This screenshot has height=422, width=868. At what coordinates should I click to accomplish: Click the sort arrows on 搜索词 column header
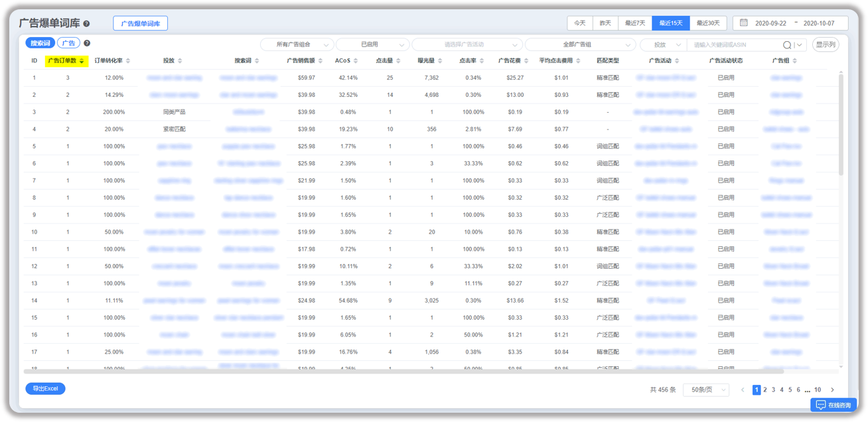257,61
